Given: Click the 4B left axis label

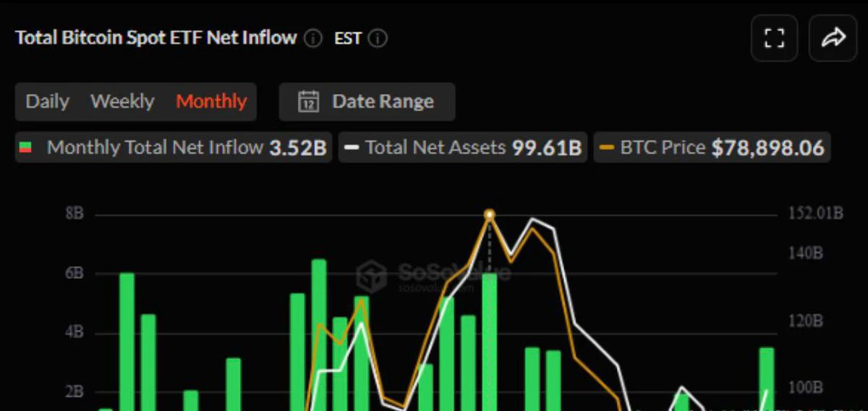Looking at the screenshot, I should (75, 333).
